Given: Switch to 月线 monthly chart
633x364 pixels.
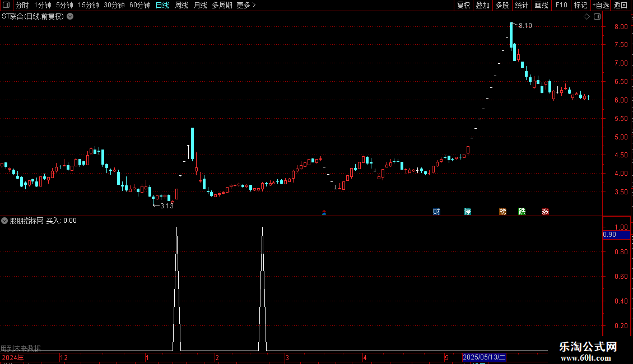Looking at the screenshot, I should (200, 5).
